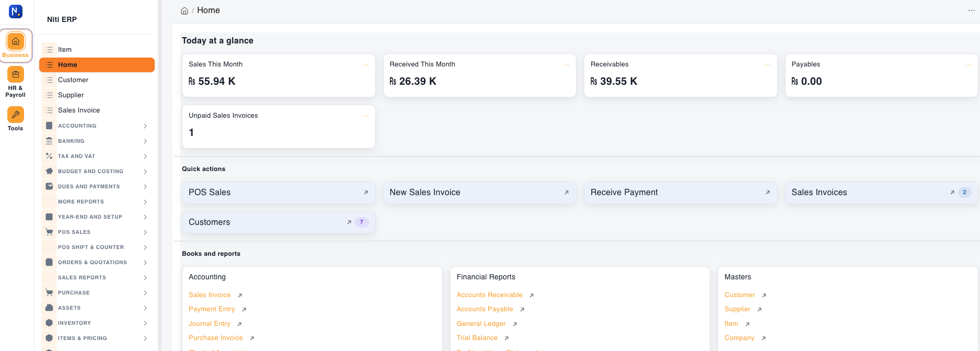Select Customer in the sidebar menu
This screenshot has height=351, width=980.
tap(97, 80)
